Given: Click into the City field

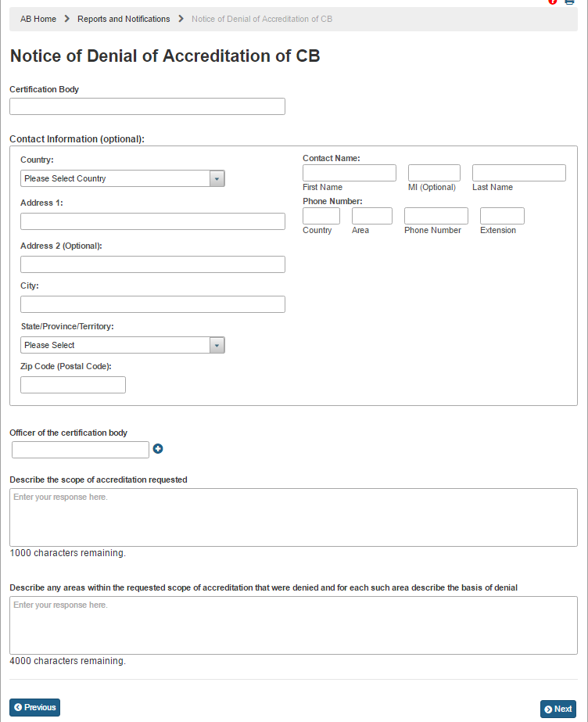Looking at the screenshot, I should pyautogui.click(x=152, y=304).
